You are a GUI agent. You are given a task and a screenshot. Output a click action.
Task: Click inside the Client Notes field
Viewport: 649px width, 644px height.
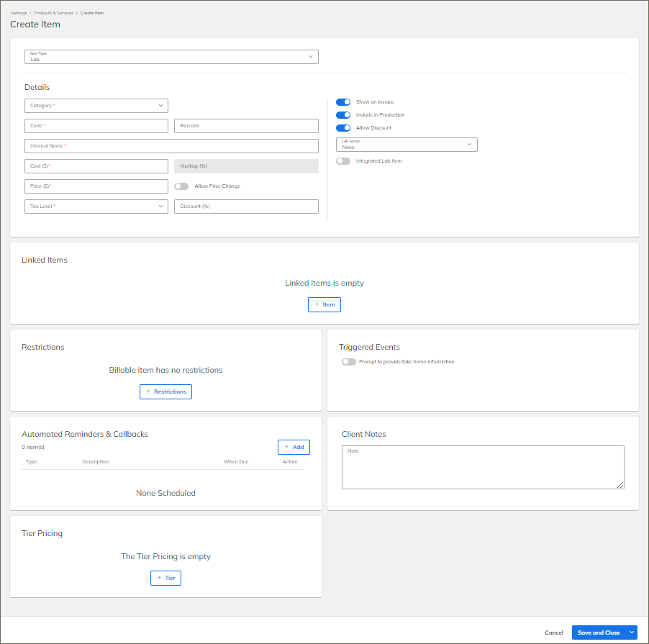point(482,466)
